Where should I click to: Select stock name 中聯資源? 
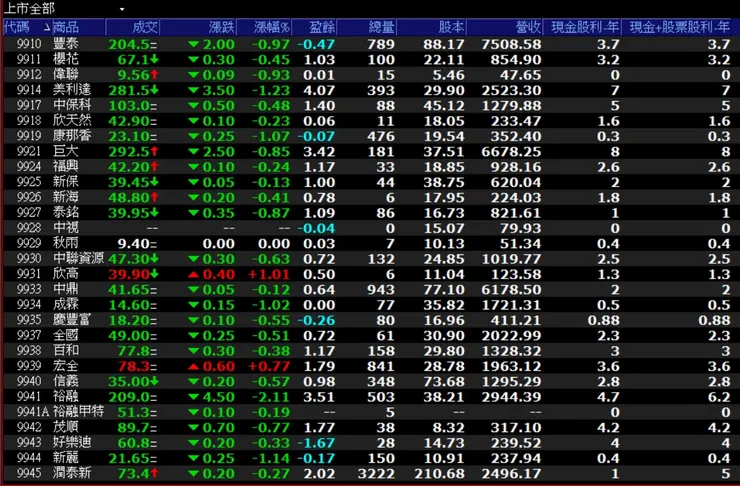pos(78,258)
